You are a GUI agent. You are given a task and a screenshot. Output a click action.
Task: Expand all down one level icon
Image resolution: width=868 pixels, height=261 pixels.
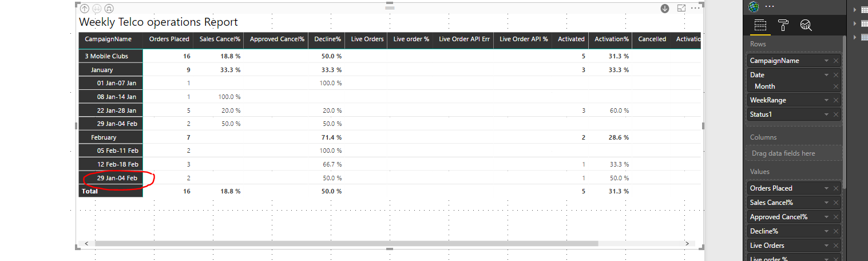click(x=109, y=9)
